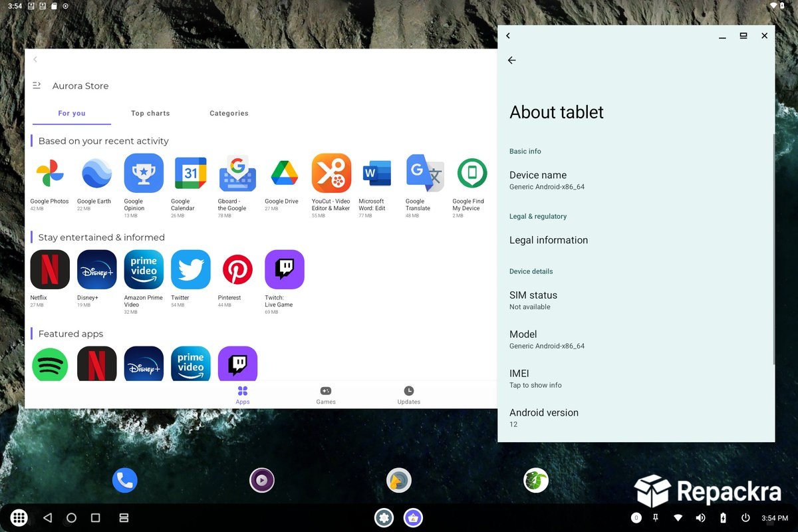
Task: Click battery icon in taskbar tray
Action: pyautogui.click(x=724, y=518)
